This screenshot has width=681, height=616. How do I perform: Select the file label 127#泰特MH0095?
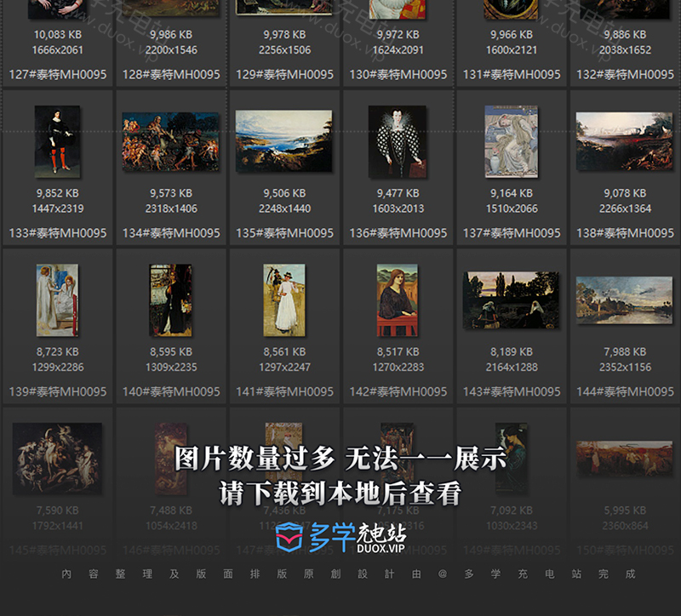point(57,75)
